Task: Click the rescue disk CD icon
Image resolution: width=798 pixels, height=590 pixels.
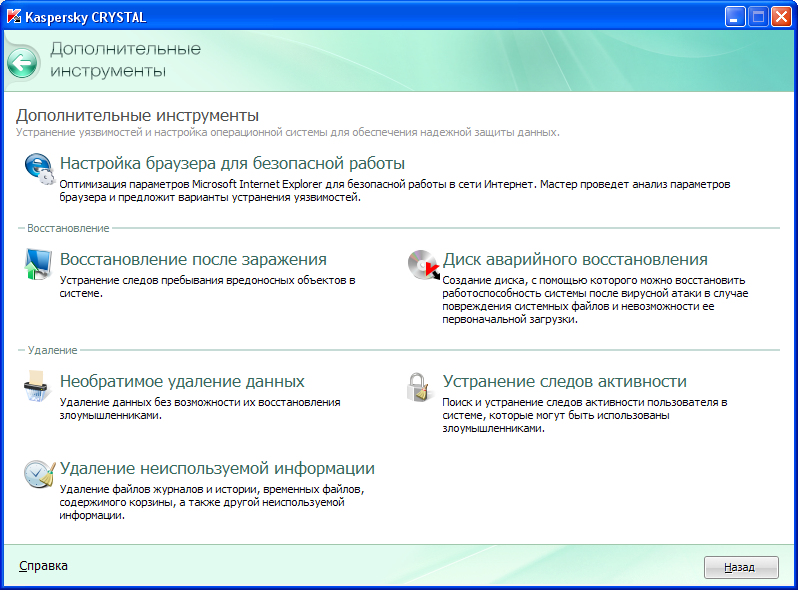Action: [423, 265]
